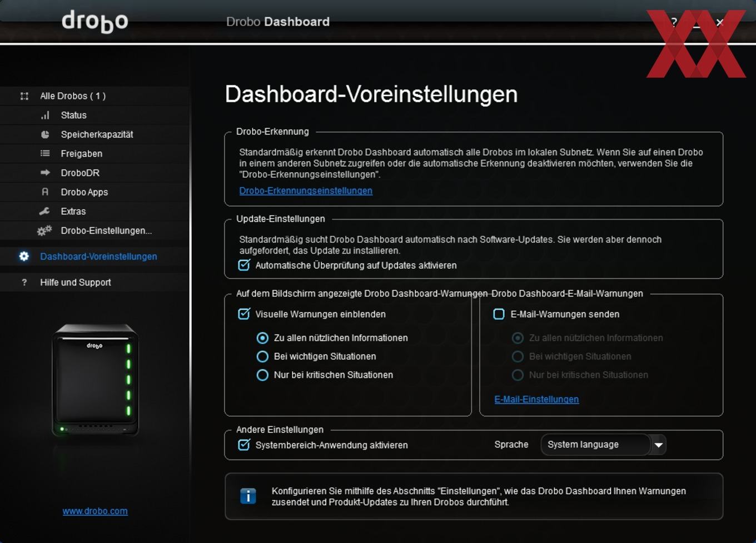Click the Dashboard-Voreinstellungen page heading
Image resolution: width=756 pixels, height=543 pixels.
pos(371,94)
